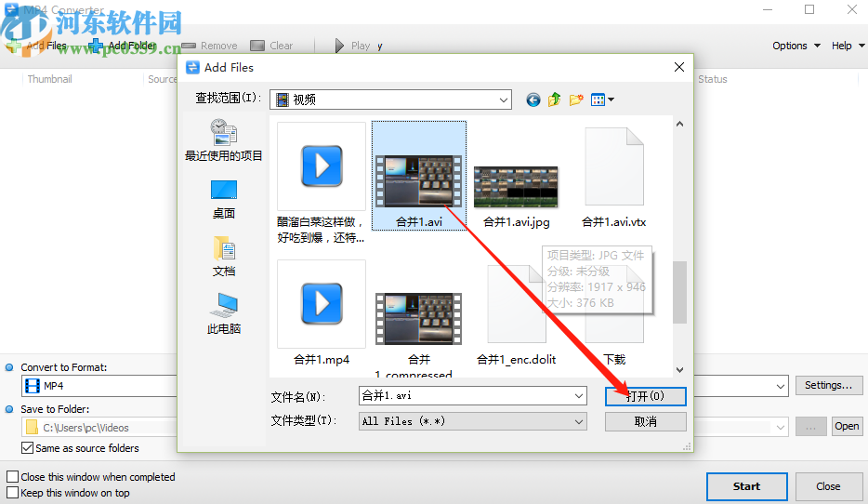Select the 合并1_enc.dolit file

[x=516, y=315]
